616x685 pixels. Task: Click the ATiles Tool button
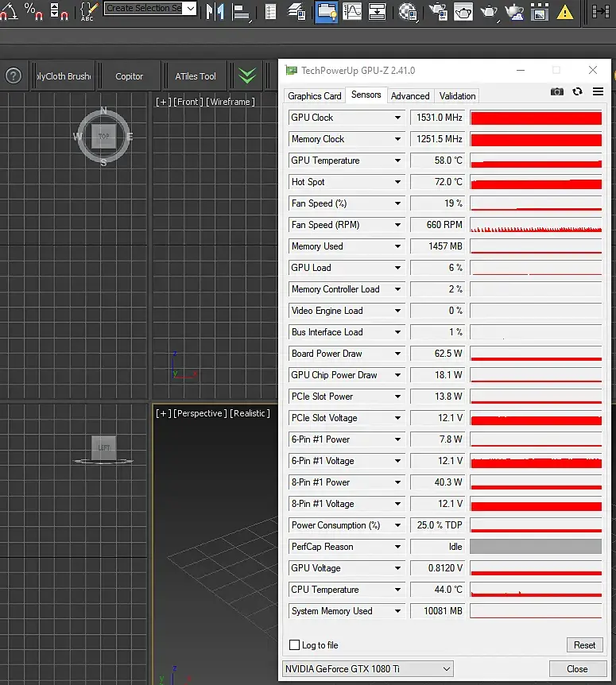[196, 76]
